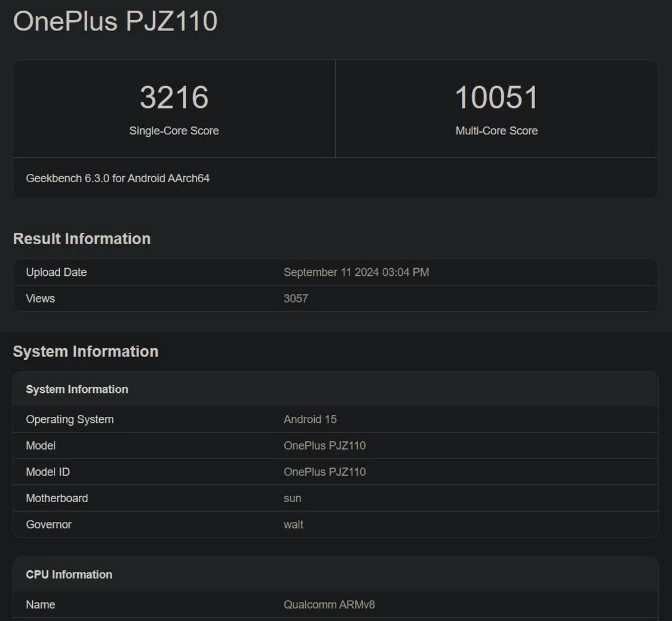Click the Views count 3057

[x=296, y=299]
